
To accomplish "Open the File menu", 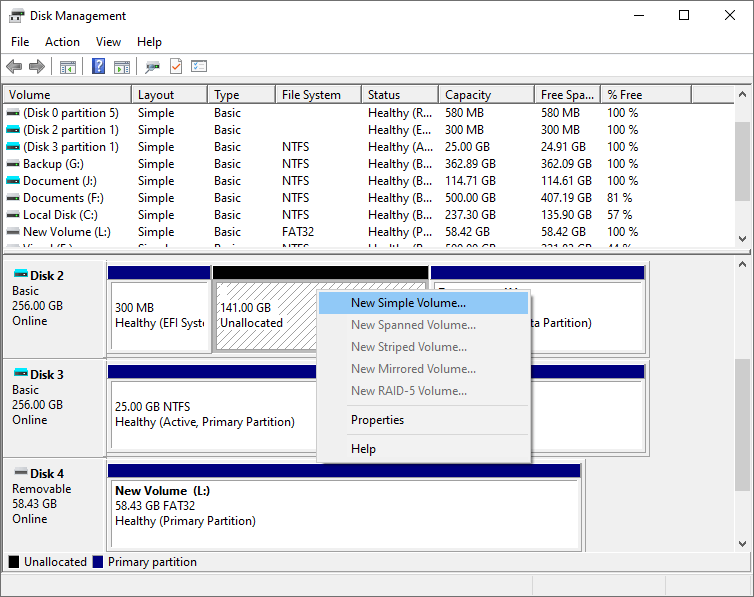I will click(x=20, y=42).
